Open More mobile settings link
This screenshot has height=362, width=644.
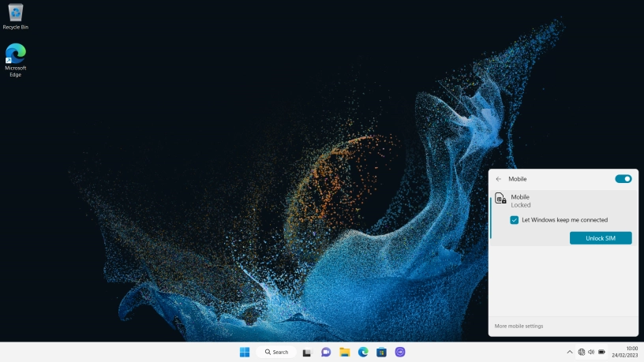[519, 326]
